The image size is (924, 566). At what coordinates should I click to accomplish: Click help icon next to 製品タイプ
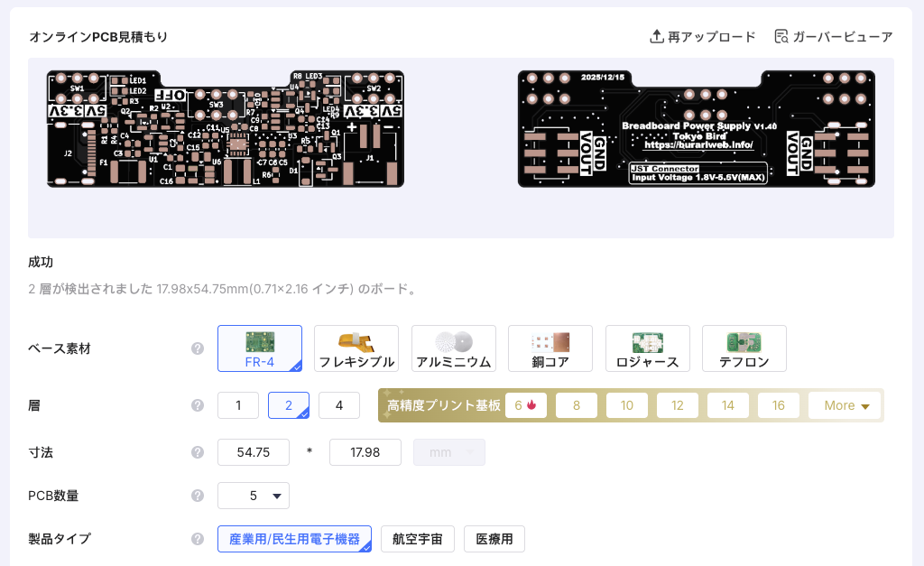(198, 539)
